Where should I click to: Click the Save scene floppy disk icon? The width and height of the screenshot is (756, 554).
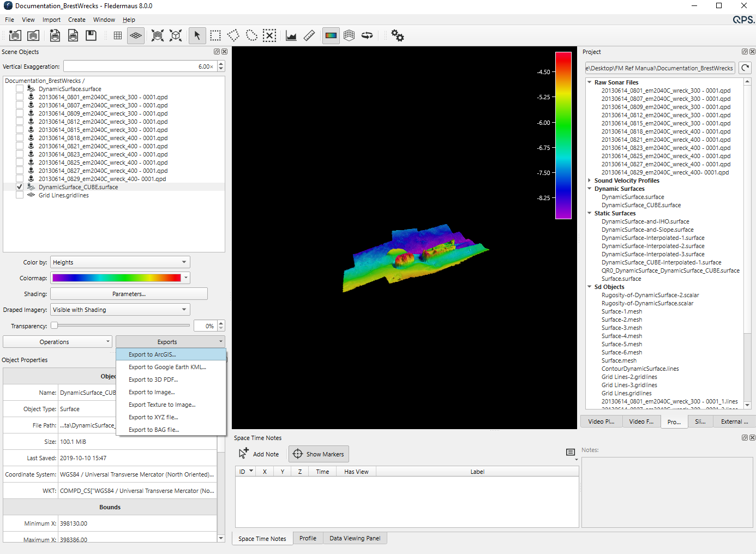click(x=91, y=36)
